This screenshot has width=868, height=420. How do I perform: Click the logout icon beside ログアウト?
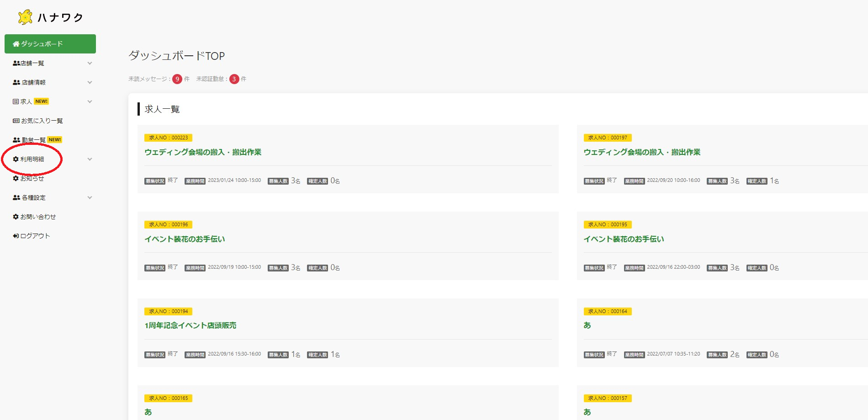16,236
